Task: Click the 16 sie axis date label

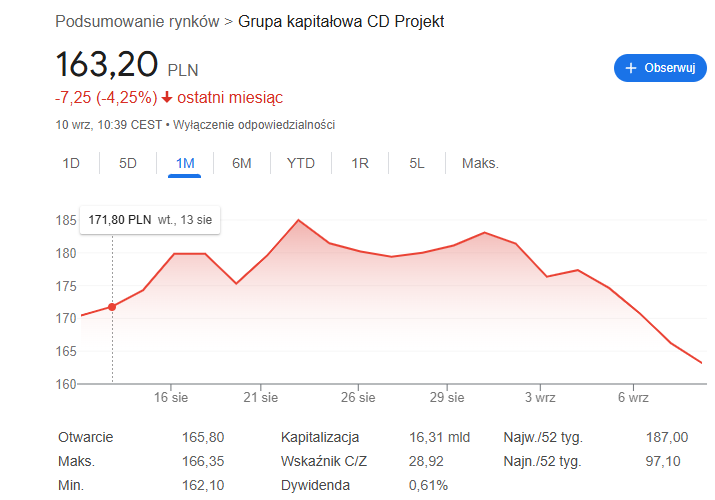Action: 172,397
